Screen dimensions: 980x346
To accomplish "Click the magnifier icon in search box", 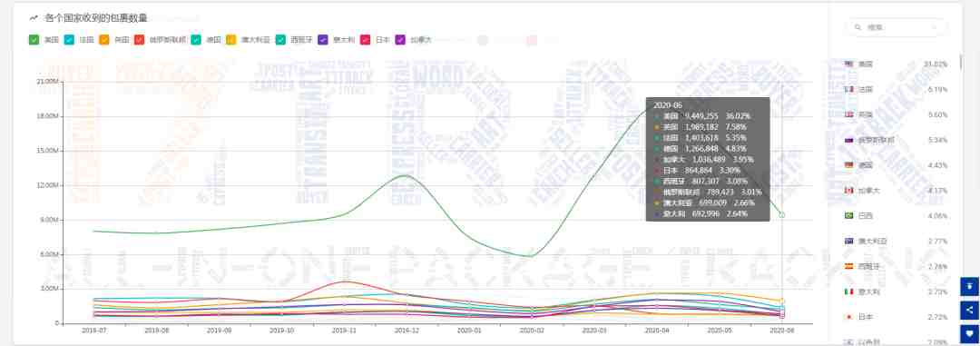I will tap(857, 27).
